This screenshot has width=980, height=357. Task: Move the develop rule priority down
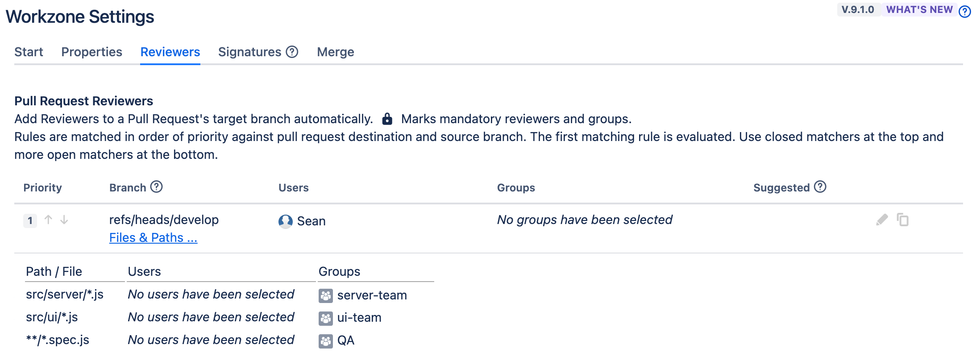coord(64,220)
